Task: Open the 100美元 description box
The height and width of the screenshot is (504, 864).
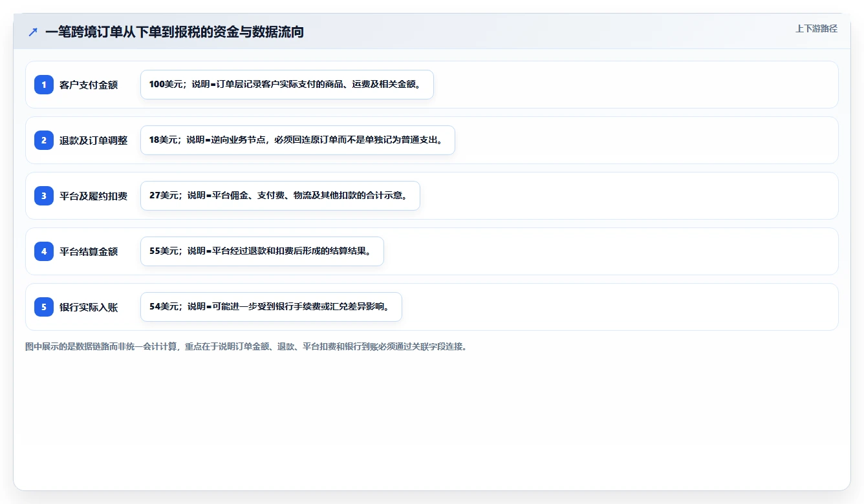Action: tap(287, 85)
